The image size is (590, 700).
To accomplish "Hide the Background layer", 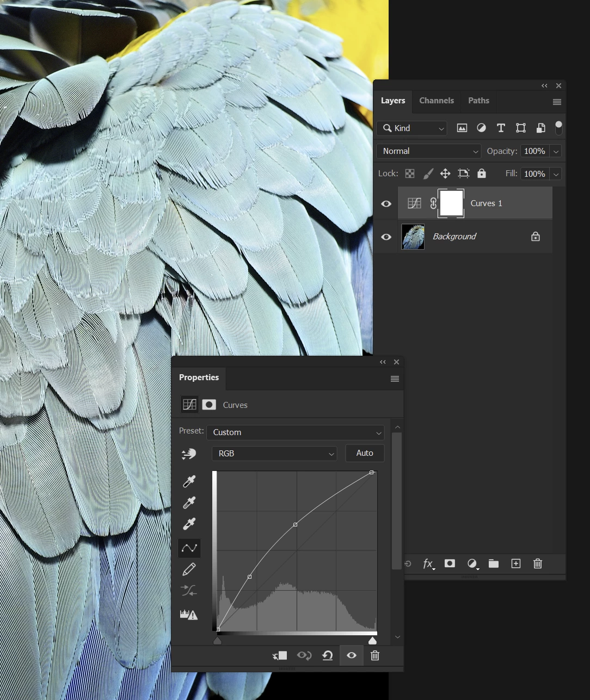I will tap(386, 237).
